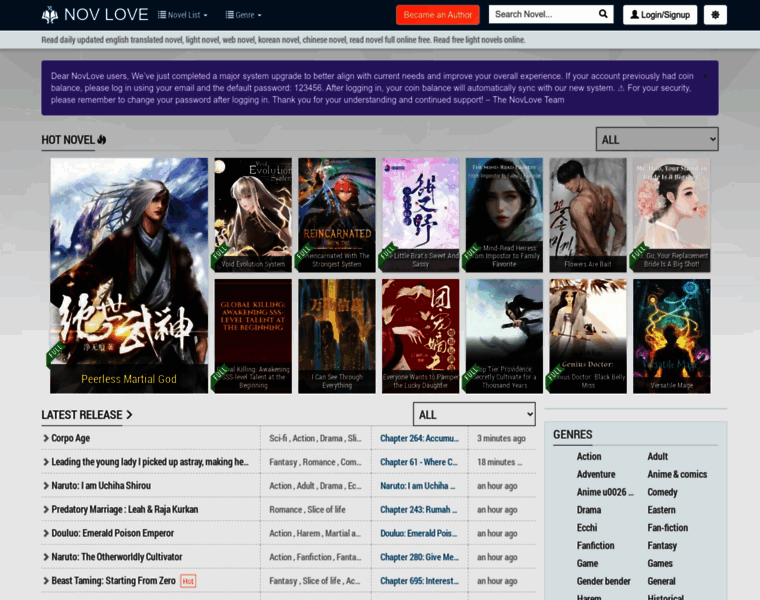Select the Gender bender genre
Viewport: 760px width, 600px height.
point(603,581)
